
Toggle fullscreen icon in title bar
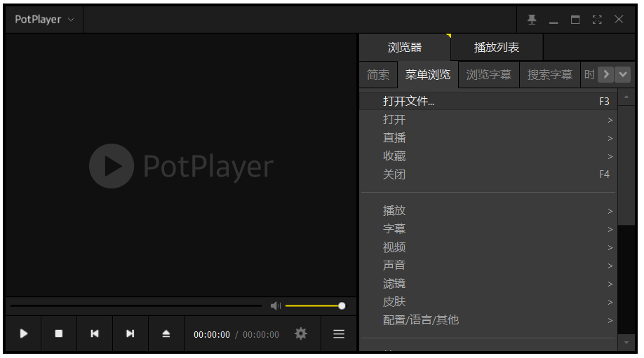click(597, 20)
